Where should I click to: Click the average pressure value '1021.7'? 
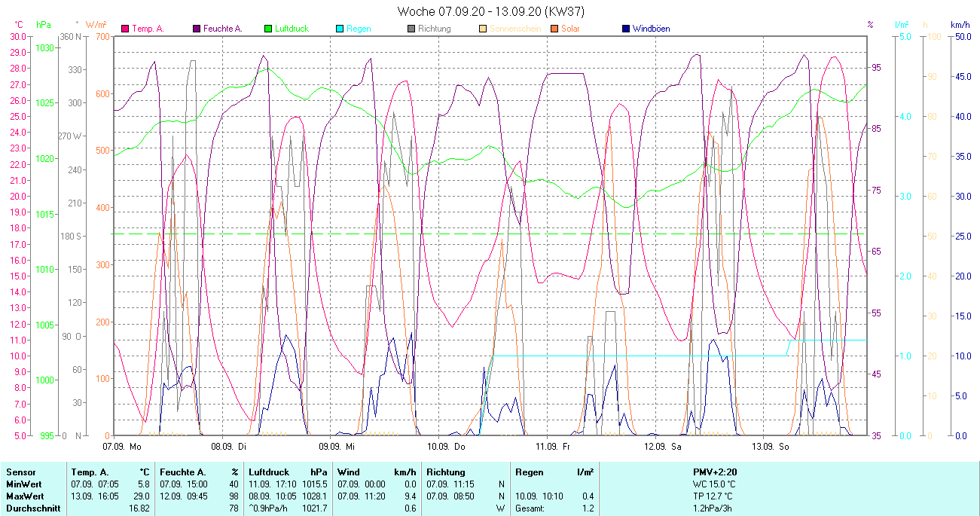pos(315,508)
